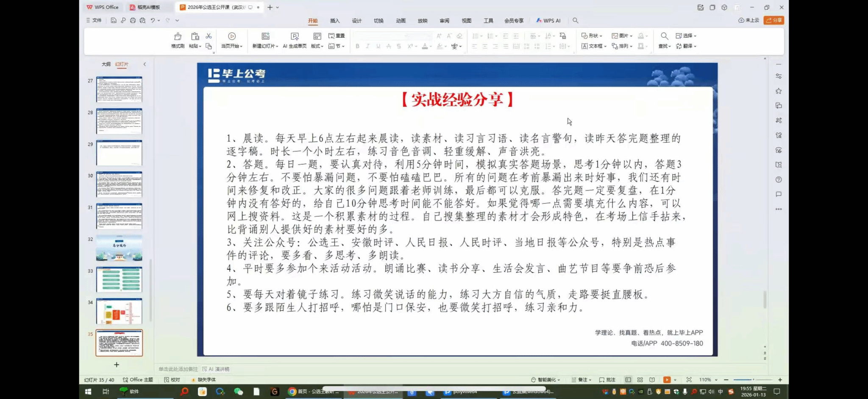Switch to reading view
Viewport: 868px width, 399px height.
[x=652, y=380]
